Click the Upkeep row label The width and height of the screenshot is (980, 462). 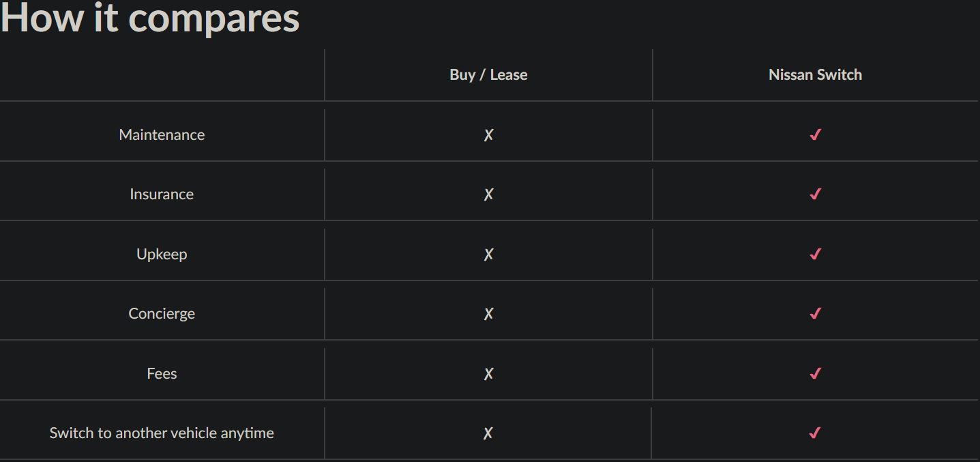[162, 255]
